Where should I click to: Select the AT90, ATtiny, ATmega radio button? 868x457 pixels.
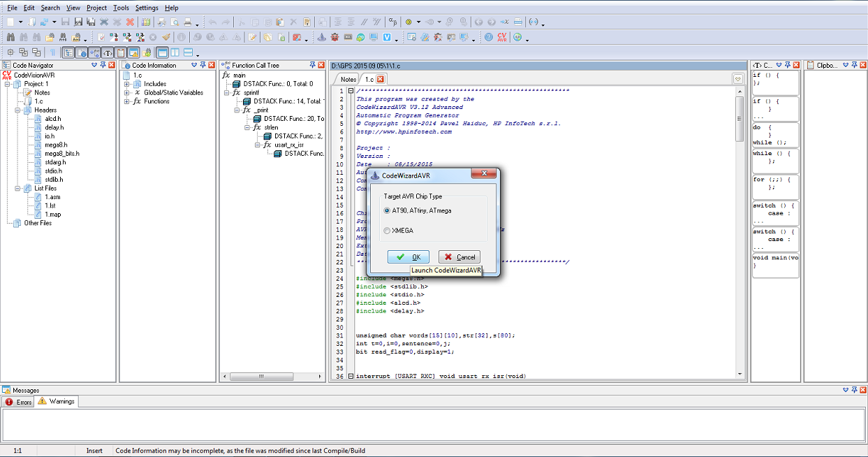point(387,210)
